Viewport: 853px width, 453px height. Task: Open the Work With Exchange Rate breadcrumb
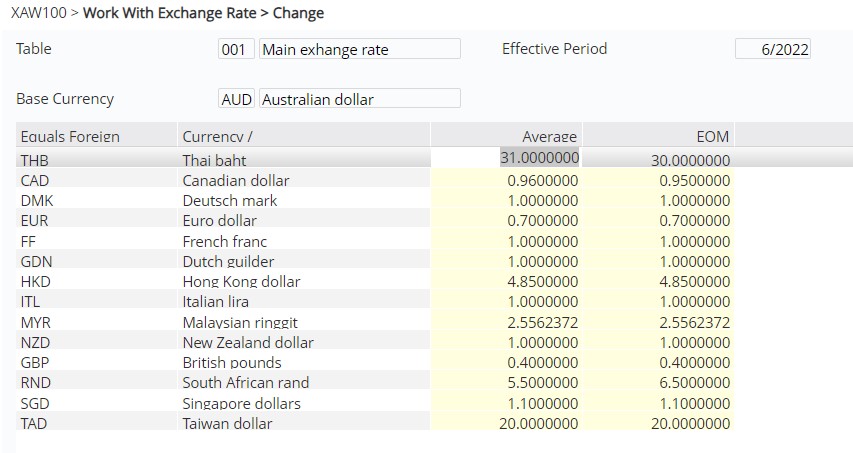click(169, 13)
